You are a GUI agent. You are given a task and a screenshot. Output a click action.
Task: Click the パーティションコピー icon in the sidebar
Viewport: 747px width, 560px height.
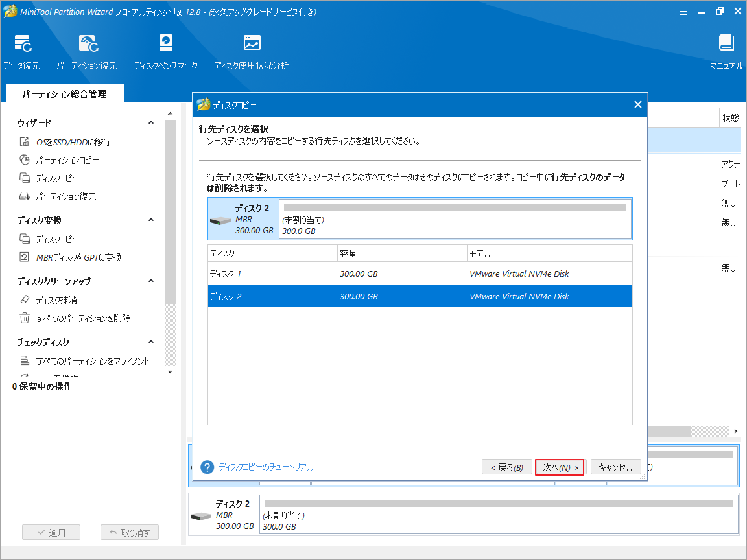click(x=24, y=159)
